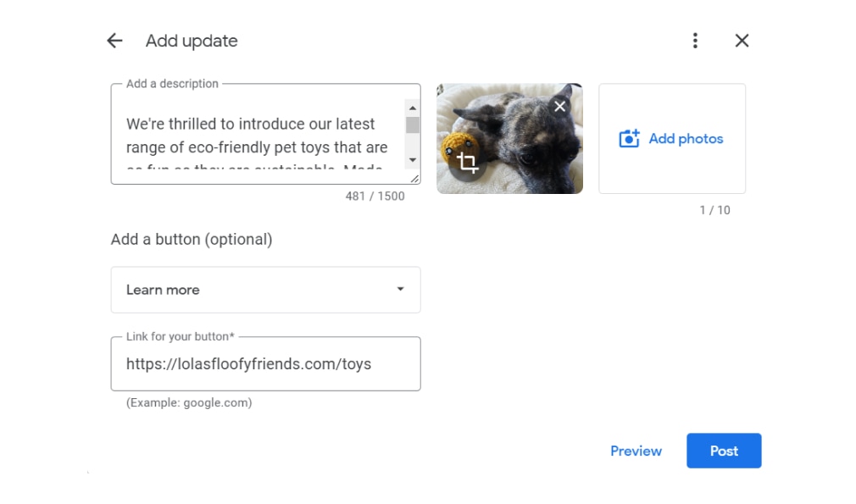Remove the pet photo with its X icon
This screenshot has height=504, width=856.
point(559,105)
